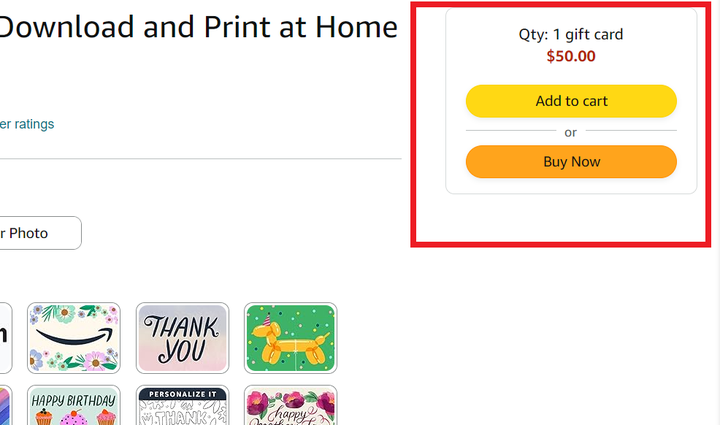Click the PERSONALIZE IT banner label
The height and width of the screenshot is (425, 720).
[x=182, y=394]
